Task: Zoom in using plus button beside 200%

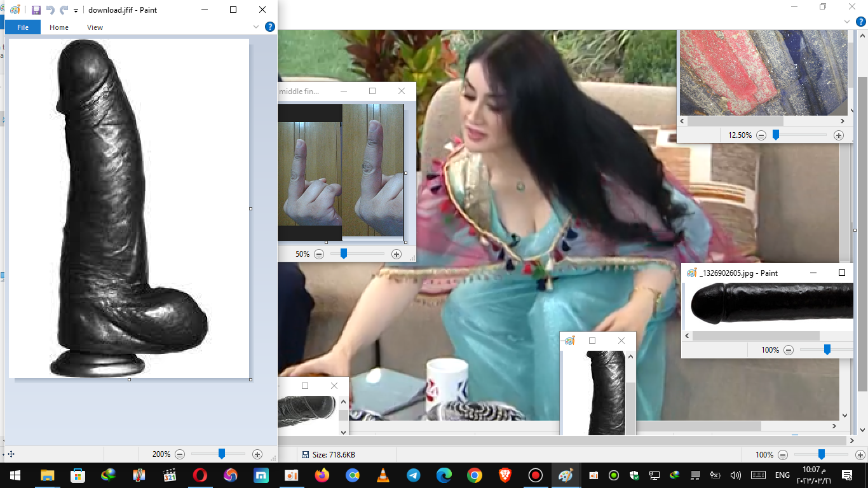Action: point(257,454)
